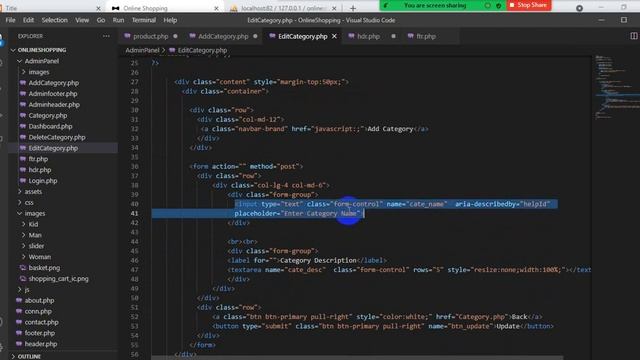Switch to the ftr.php editor tab

(x=426, y=36)
